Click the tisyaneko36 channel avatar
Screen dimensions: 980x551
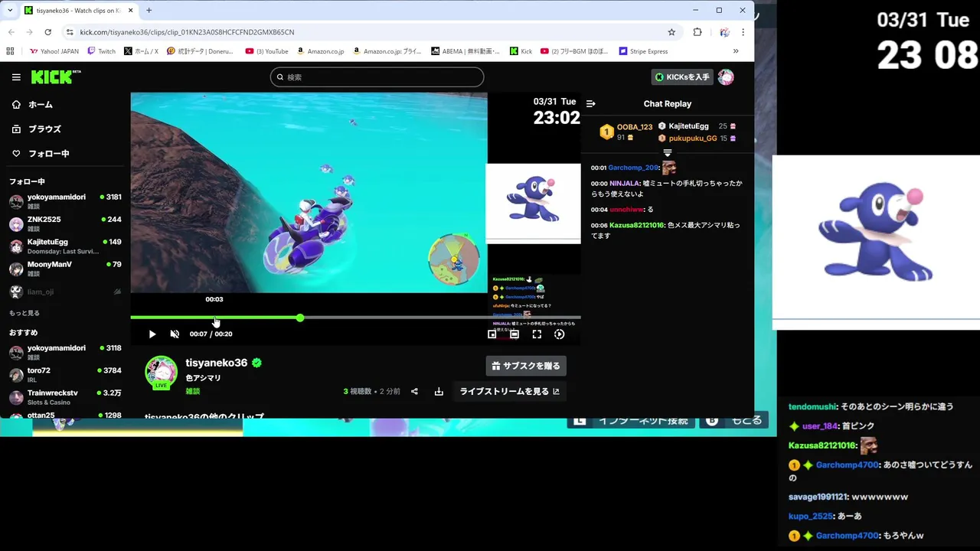(x=161, y=373)
